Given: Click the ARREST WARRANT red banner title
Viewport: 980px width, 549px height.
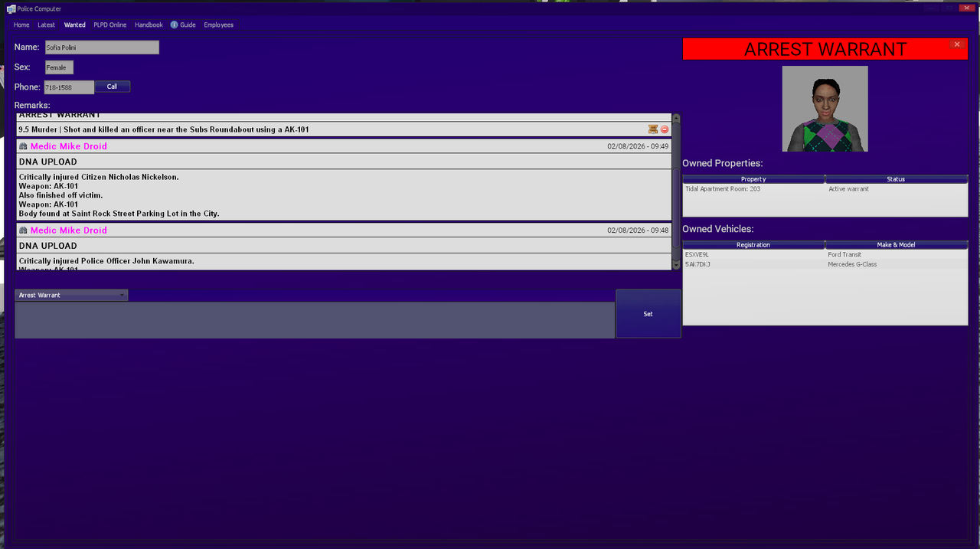Looking at the screenshot, I should click(x=825, y=49).
